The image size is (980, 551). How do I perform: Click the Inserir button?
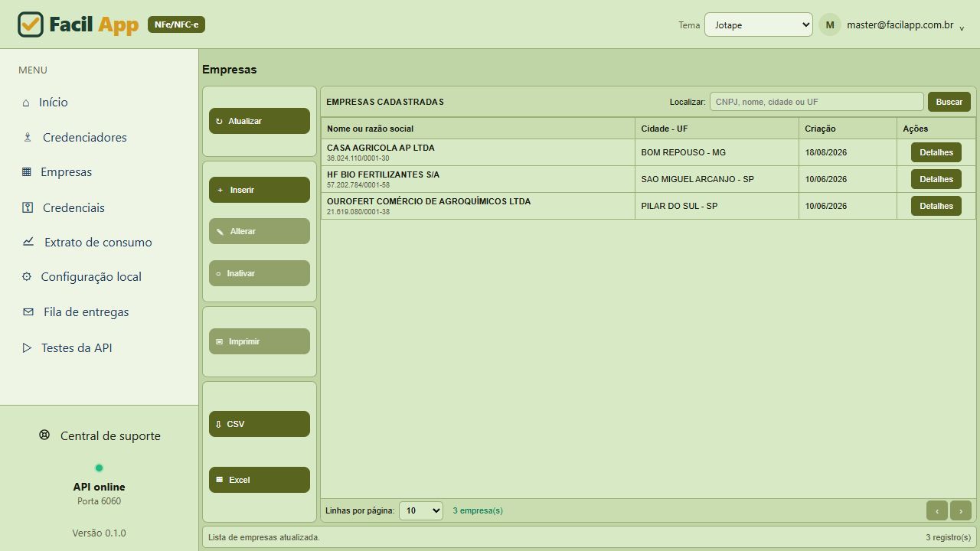(260, 190)
